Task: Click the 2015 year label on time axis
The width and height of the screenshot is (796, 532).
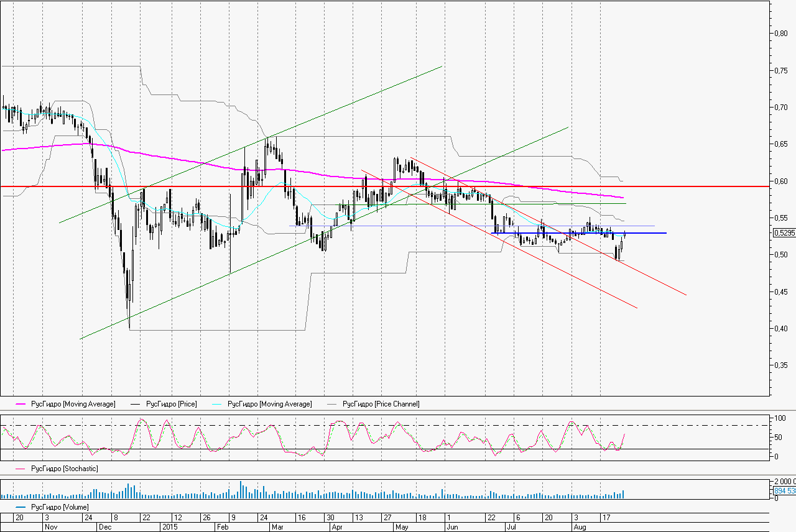Action: (170, 526)
